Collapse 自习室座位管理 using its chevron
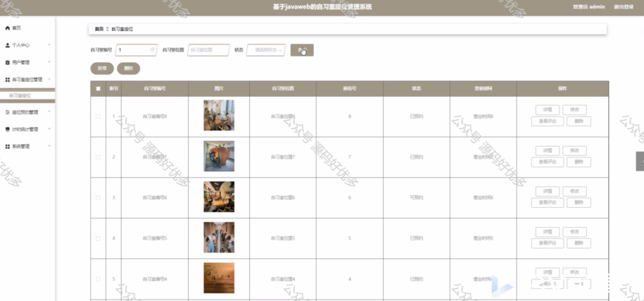This screenshot has width=644, height=301. point(49,79)
